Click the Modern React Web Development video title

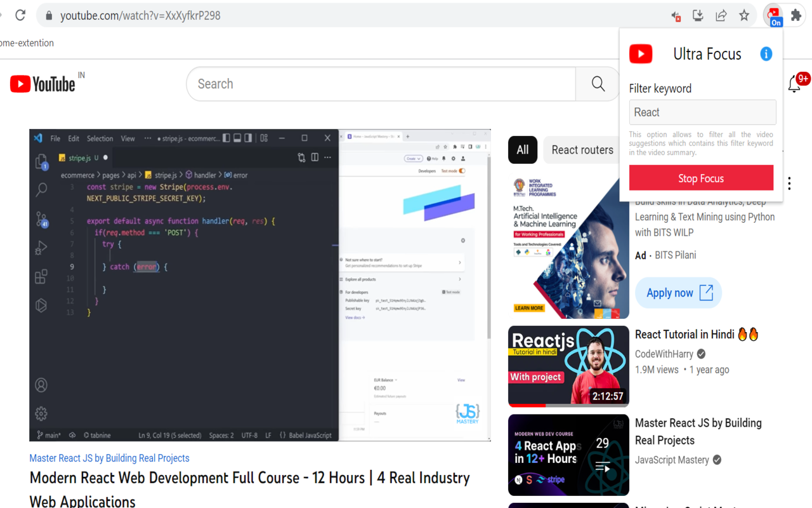pyautogui.click(x=250, y=489)
